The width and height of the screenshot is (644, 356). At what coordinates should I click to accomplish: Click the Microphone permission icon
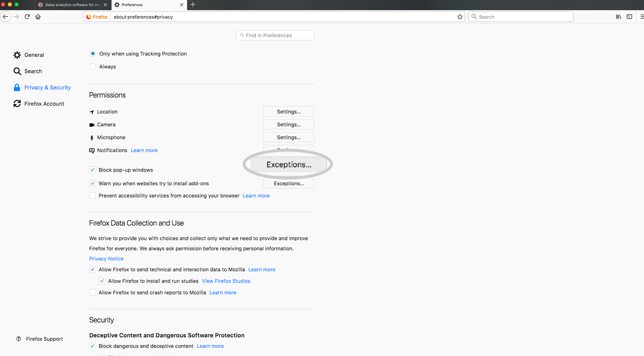pyautogui.click(x=92, y=138)
